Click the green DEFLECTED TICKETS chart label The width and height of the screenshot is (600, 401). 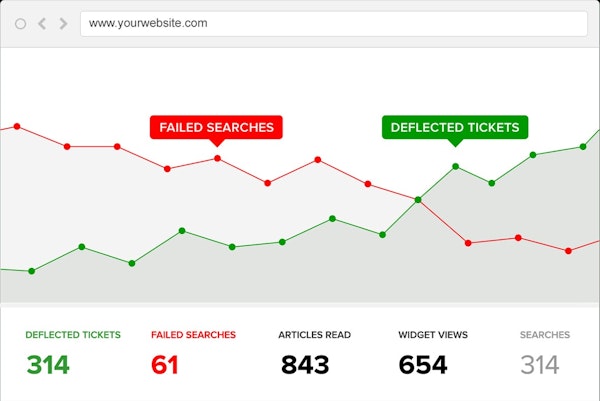click(x=455, y=127)
